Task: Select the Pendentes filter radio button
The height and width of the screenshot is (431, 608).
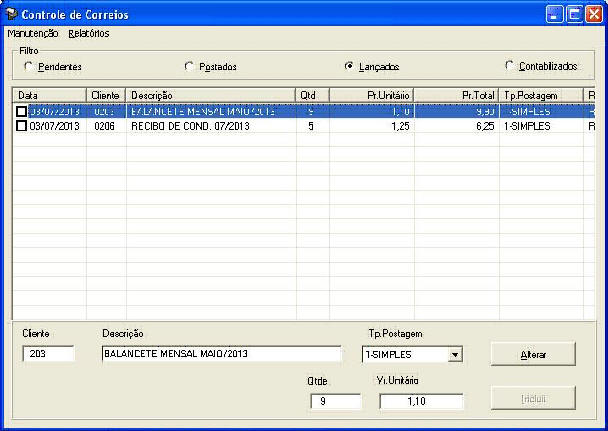Action: click(29, 66)
